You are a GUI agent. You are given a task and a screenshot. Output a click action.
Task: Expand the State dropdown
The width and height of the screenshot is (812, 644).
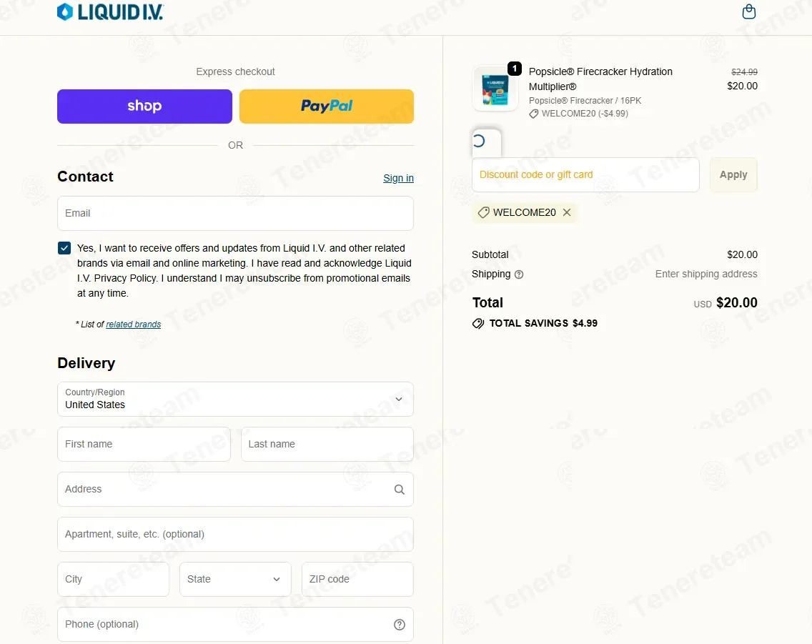tap(235, 579)
